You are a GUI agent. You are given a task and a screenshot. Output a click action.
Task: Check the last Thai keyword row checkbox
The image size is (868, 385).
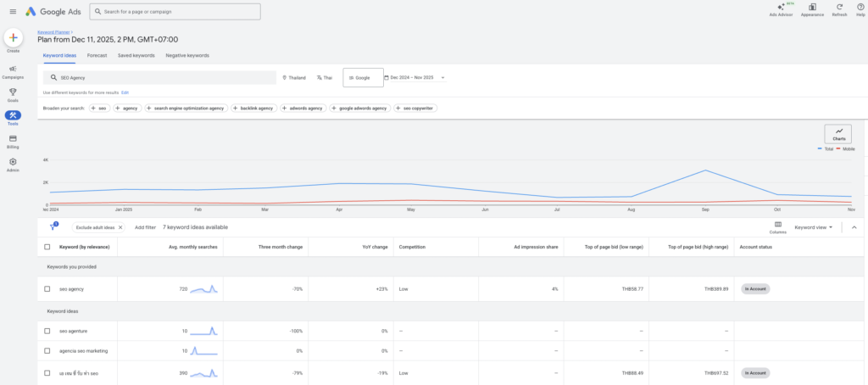47,373
